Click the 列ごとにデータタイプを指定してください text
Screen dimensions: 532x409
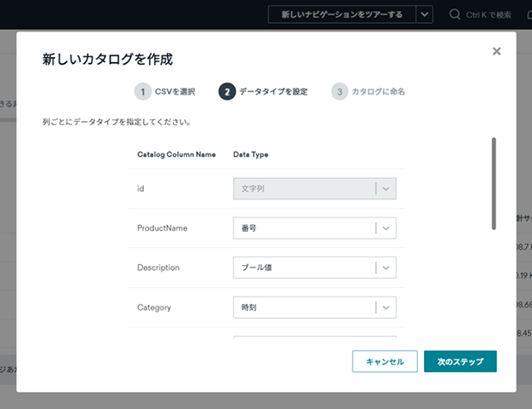click(x=117, y=122)
